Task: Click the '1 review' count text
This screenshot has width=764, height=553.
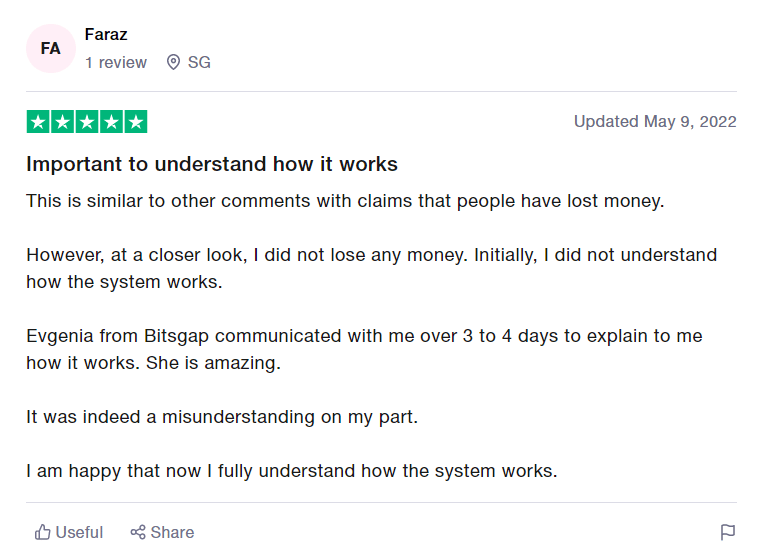Action: point(116,62)
